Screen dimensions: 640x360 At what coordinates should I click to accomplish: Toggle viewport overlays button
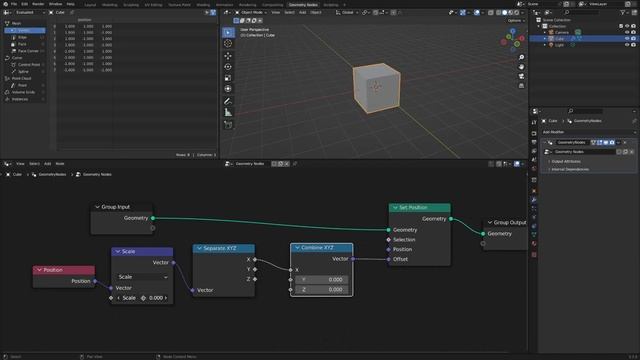coord(477,13)
